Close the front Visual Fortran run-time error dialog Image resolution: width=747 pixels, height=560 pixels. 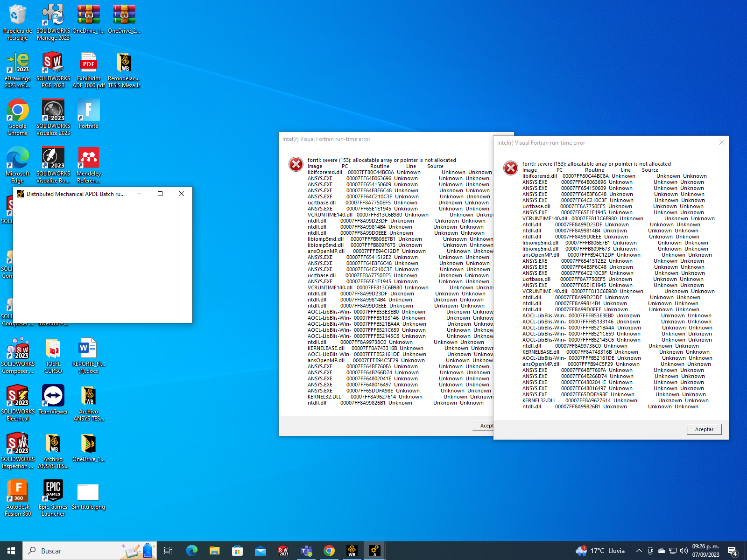click(722, 143)
